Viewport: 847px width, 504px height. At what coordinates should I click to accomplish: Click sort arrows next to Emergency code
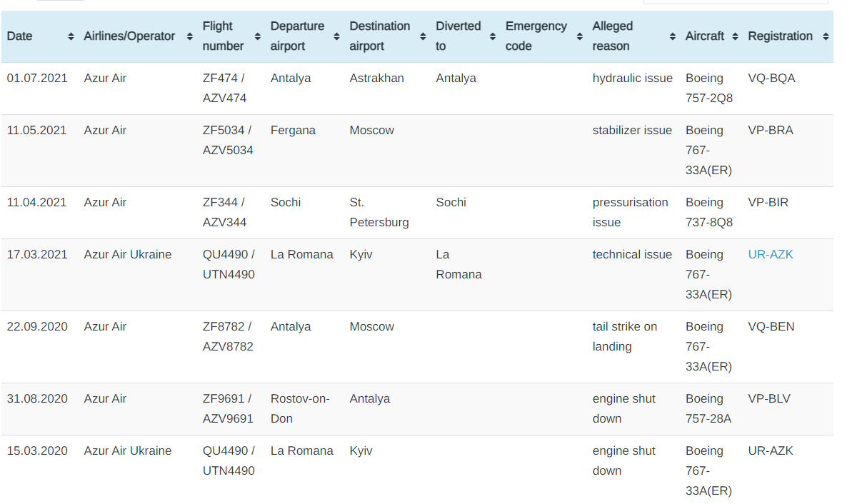(579, 36)
